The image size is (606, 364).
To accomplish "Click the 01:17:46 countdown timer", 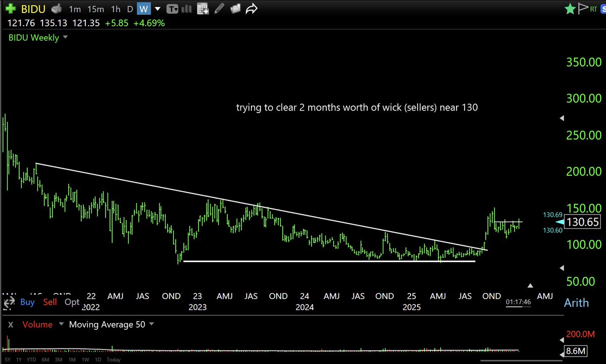I will [518, 302].
